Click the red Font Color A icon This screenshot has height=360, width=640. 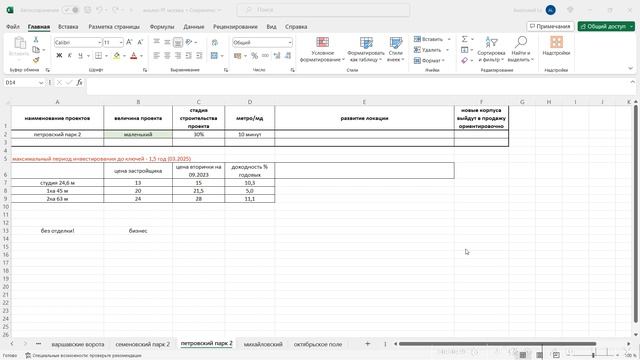pos(133,56)
